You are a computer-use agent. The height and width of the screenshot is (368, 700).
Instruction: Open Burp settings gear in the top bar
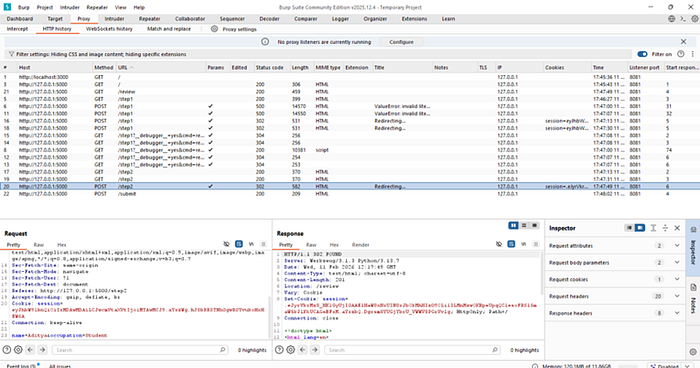pyautogui.click(x=695, y=19)
